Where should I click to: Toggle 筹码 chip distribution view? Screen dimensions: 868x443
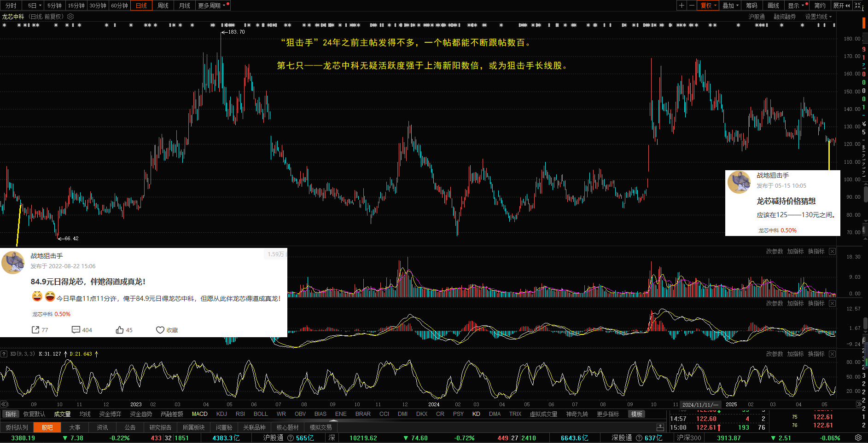click(752, 6)
